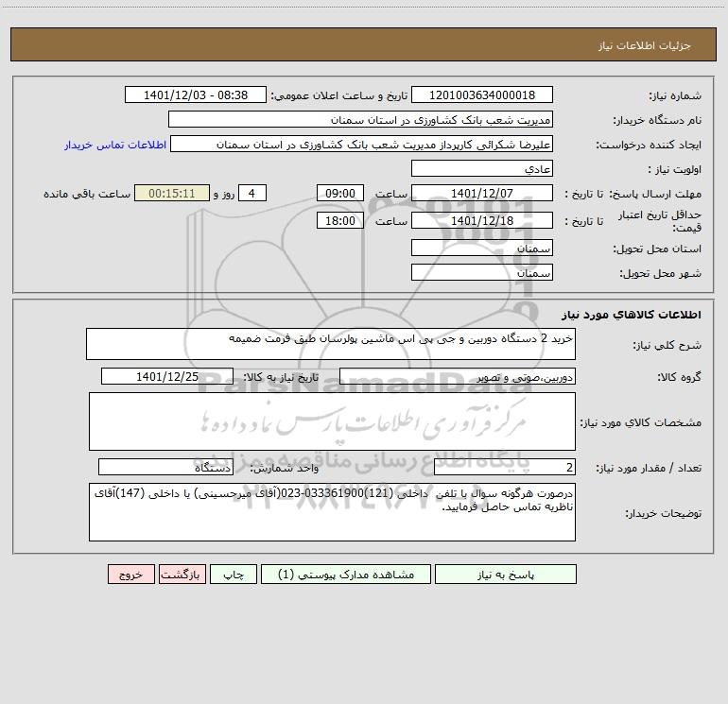Click the پاسخ به نیاز button
The height and width of the screenshot is (704, 728).
click(506, 574)
